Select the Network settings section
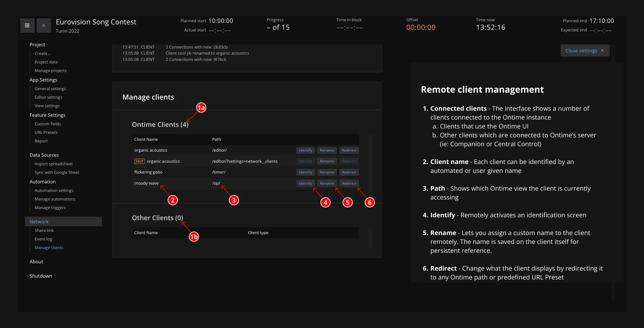Image resolution: width=644 pixels, height=328 pixels. pos(39,221)
